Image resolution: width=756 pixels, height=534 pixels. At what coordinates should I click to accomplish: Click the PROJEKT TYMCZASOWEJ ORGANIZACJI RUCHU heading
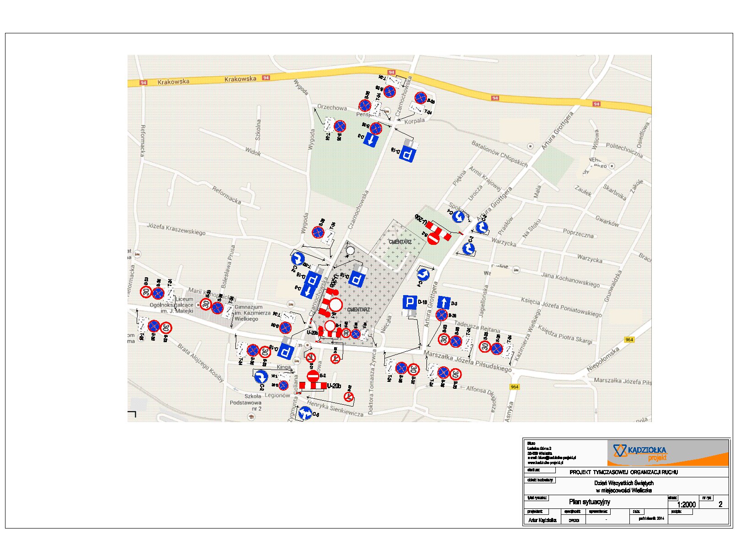tap(623, 472)
